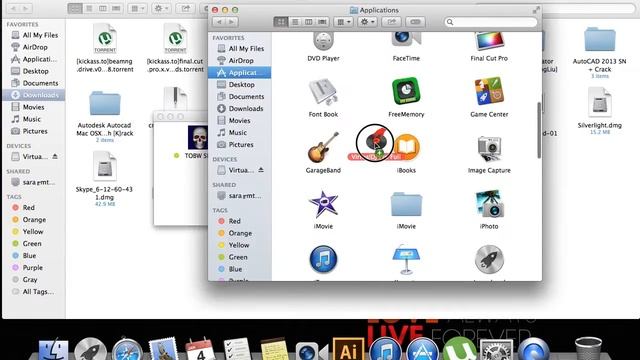Click the Applications window vertical scrollbar
This screenshot has width=640, height=360.
click(539, 130)
